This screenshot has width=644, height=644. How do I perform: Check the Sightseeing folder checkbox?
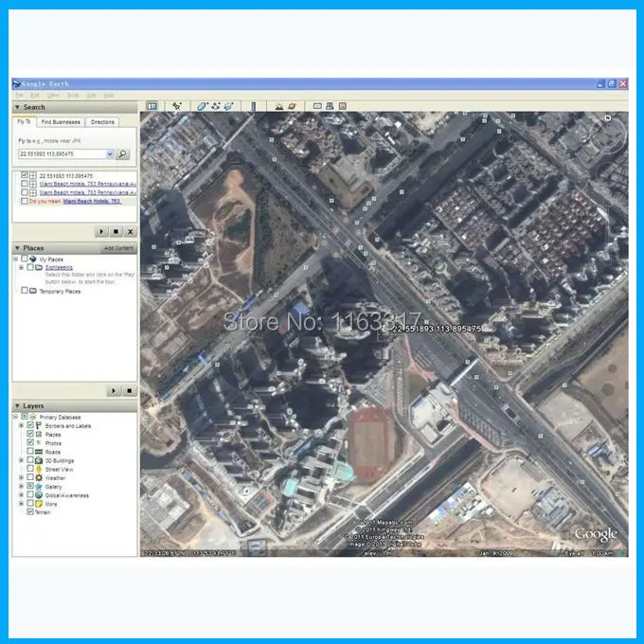tap(30, 267)
